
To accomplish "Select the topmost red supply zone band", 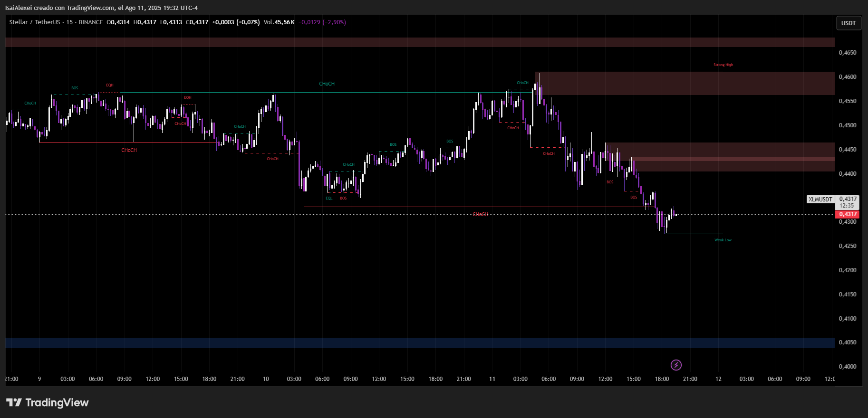I will [418, 42].
